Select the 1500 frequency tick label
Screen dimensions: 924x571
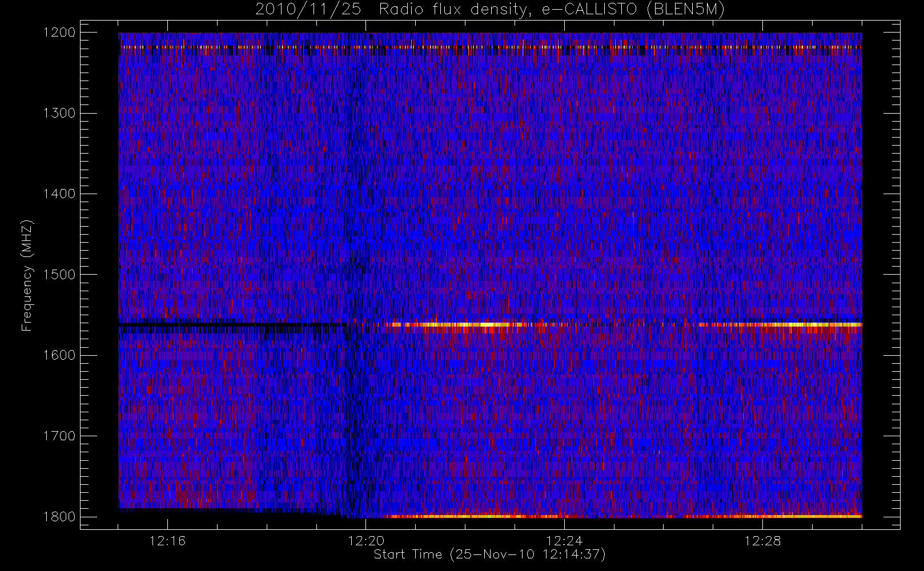tap(59, 275)
